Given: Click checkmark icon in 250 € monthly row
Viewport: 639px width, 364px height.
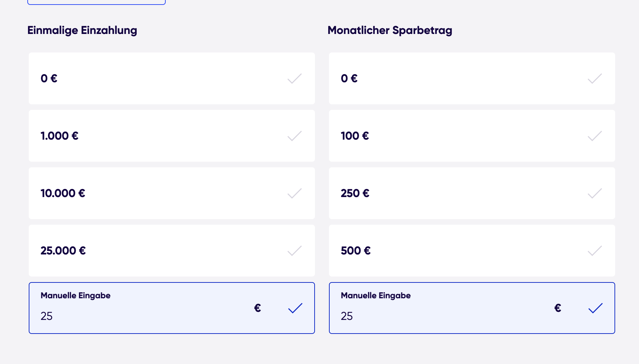Looking at the screenshot, I should pos(595,193).
